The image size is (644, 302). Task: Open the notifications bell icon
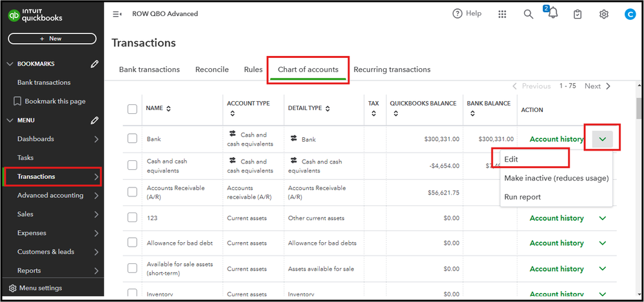[552, 14]
